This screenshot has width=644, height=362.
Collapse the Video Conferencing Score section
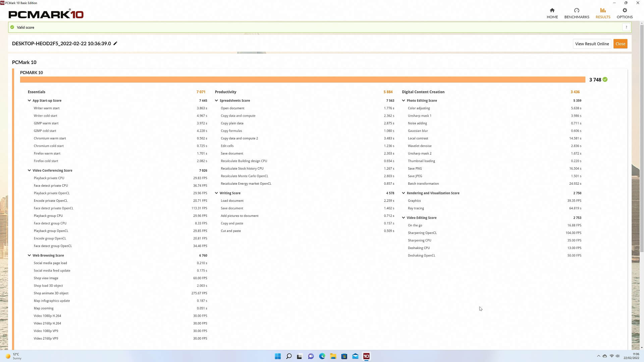coord(30,170)
